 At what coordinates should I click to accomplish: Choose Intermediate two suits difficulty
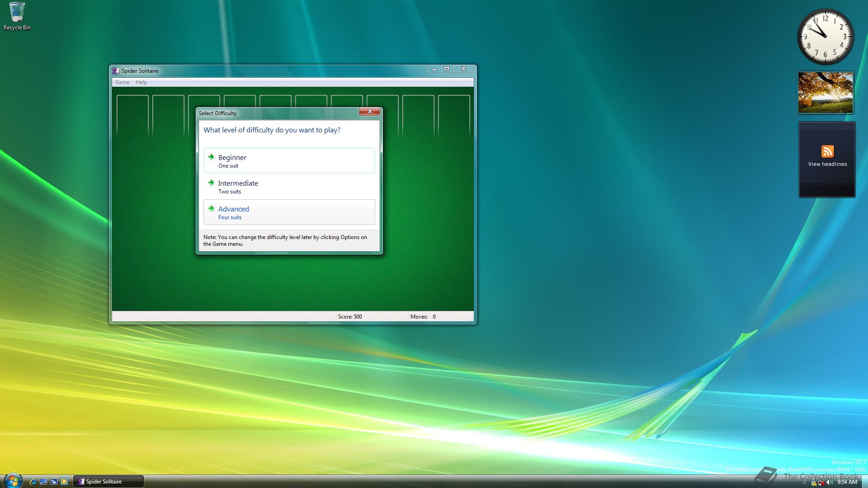[x=289, y=187]
